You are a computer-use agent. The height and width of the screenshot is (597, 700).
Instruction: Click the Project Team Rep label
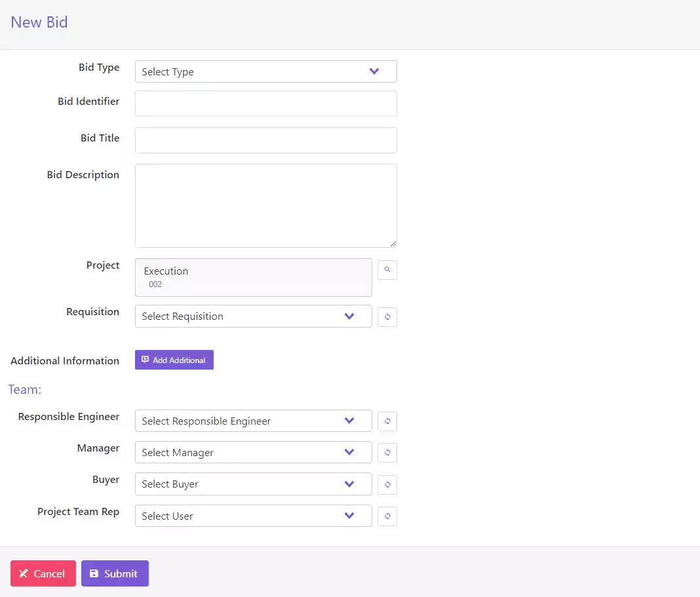(78, 512)
